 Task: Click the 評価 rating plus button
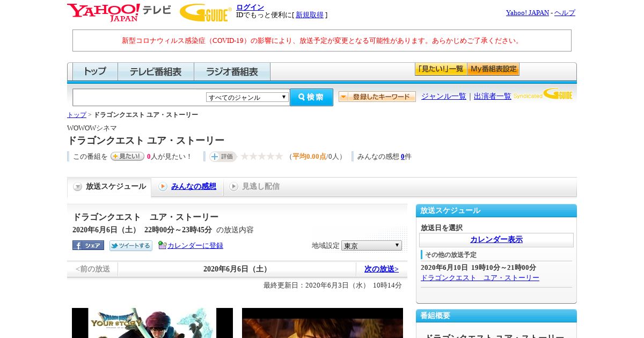tap(223, 156)
